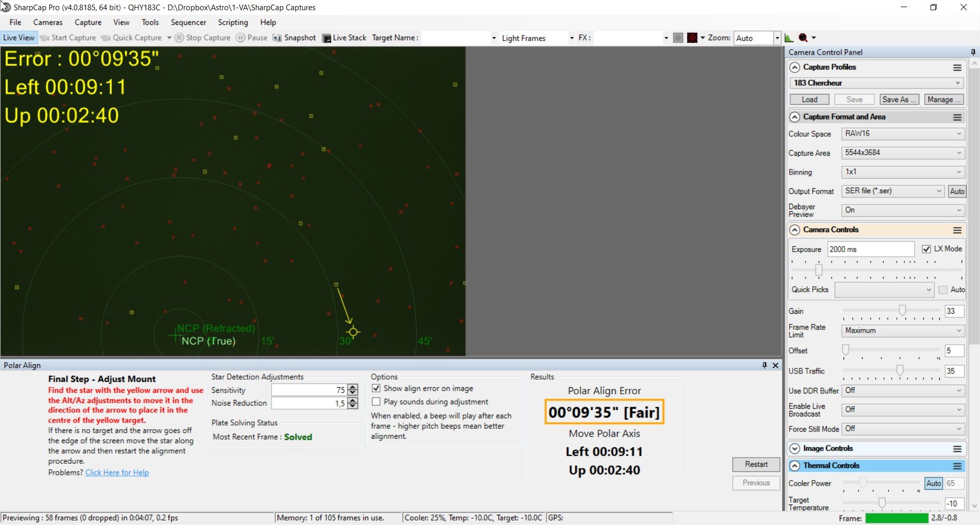Open Capture Profiles section hamburger menu
This screenshot has width=980, height=525.
point(957,67)
